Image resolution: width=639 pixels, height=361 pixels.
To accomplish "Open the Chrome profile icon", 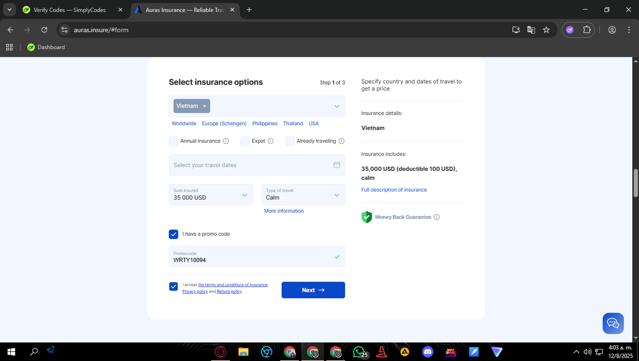I will [612, 30].
